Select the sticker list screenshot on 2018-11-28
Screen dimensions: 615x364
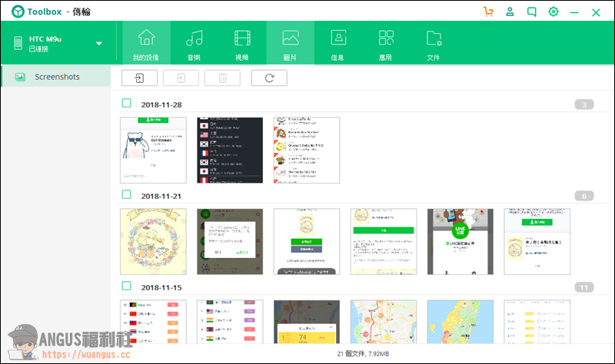[307, 150]
